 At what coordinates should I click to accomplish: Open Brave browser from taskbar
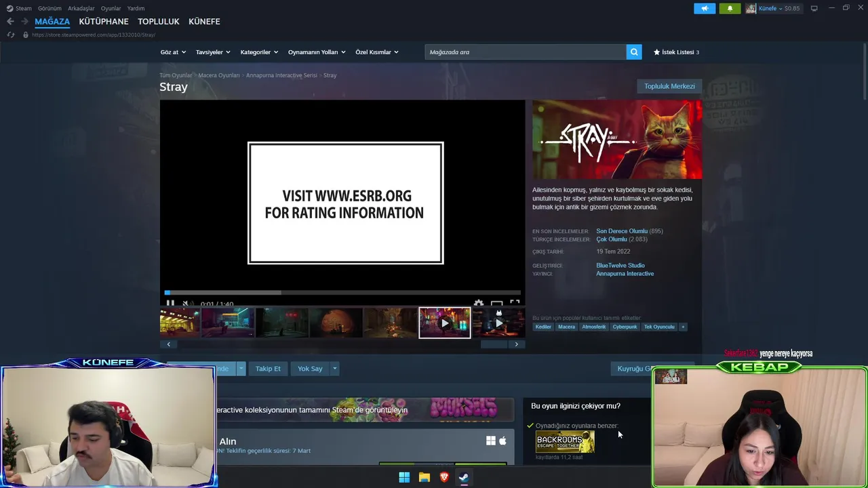coord(444,477)
